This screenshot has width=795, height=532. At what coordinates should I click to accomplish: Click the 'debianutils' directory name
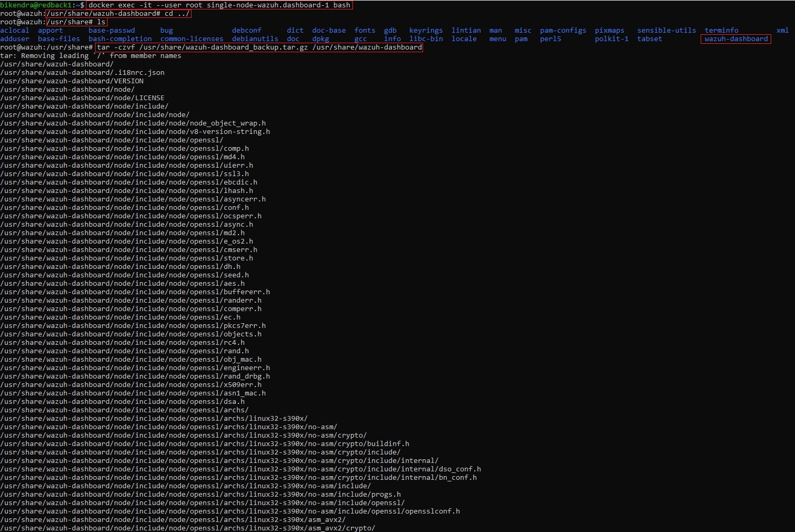tap(255, 38)
